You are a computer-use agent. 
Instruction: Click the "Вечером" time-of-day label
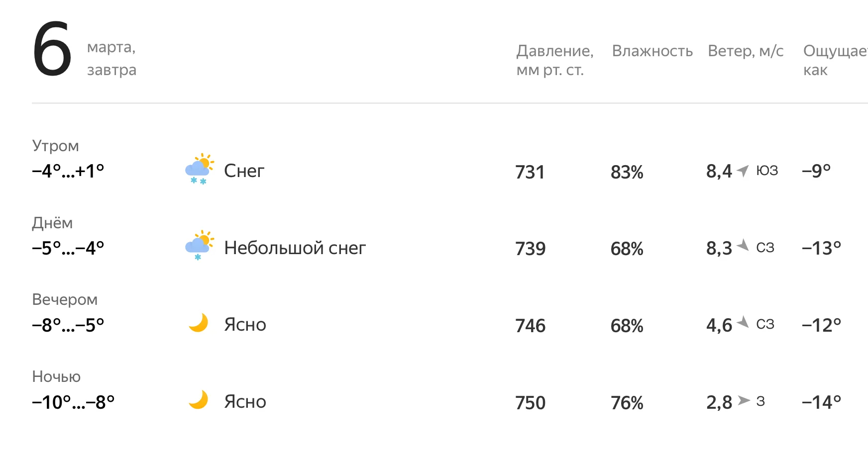point(65,299)
